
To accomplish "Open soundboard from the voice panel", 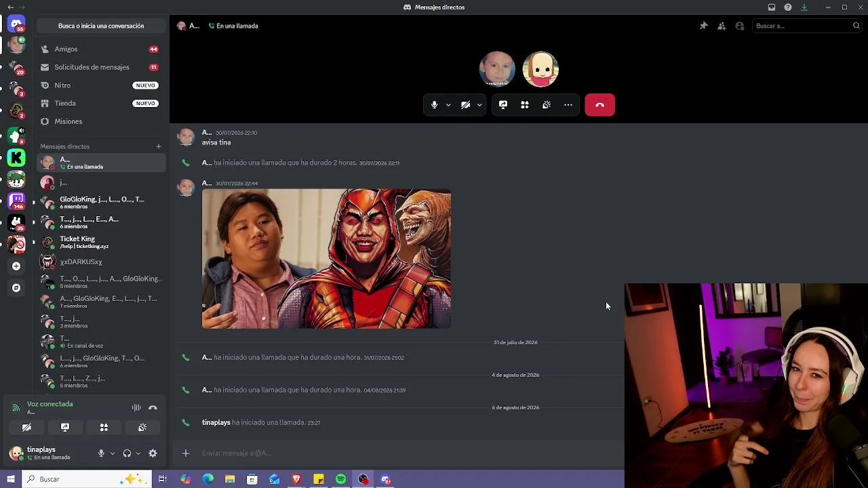I will click(142, 428).
